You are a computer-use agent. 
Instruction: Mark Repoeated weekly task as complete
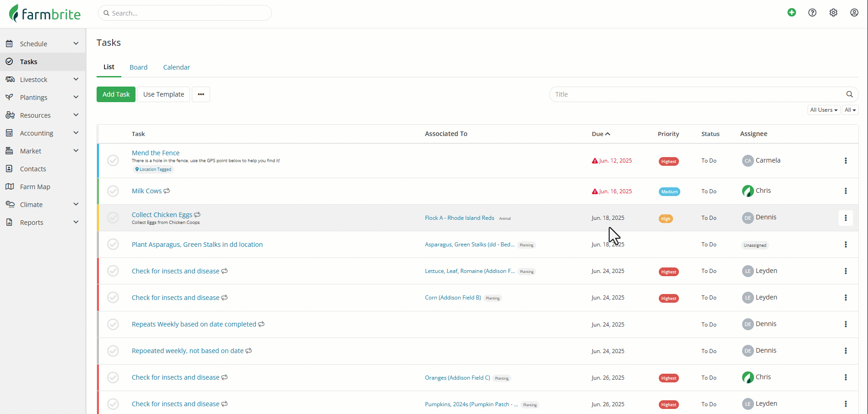pyautogui.click(x=113, y=351)
